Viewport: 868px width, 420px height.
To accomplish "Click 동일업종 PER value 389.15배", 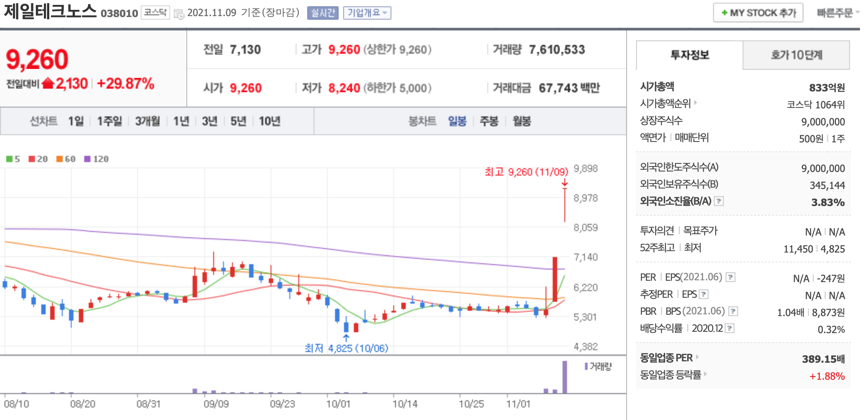I will pyautogui.click(x=823, y=359).
